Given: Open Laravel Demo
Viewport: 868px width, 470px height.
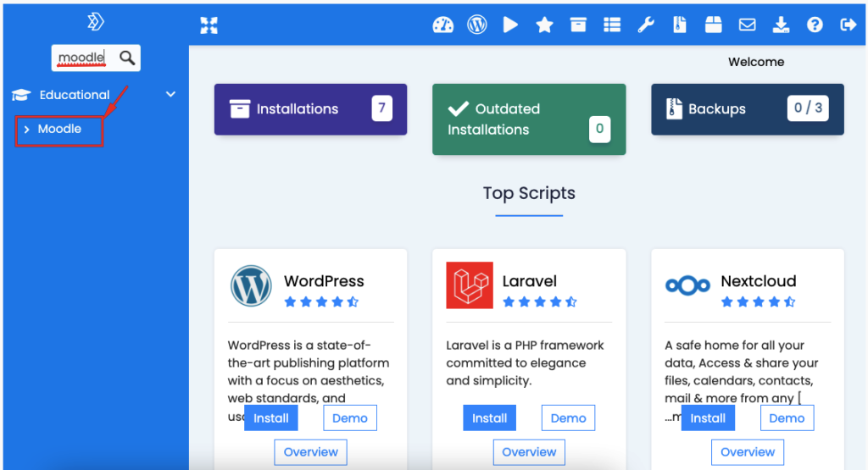Looking at the screenshot, I should (568, 418).
